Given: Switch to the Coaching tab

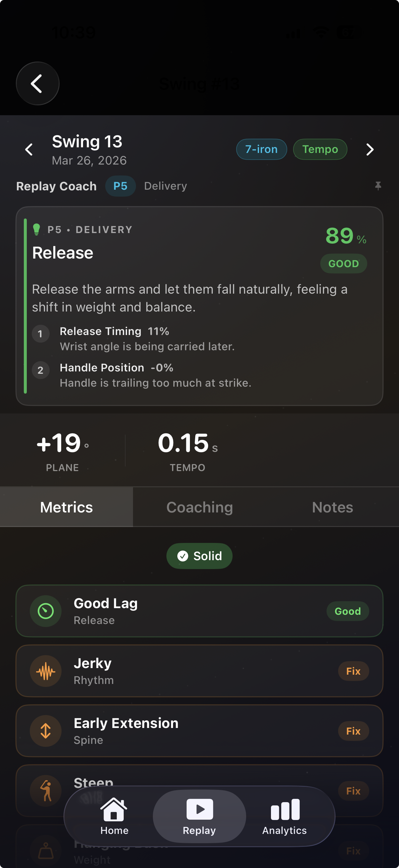Looking at the screenshot, I should pos(199,506).
